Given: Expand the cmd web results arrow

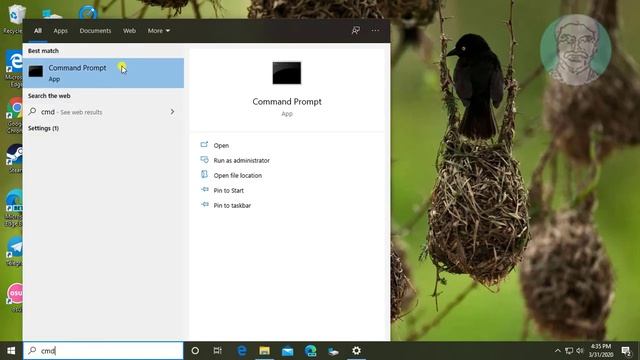Looking at the screenshot, I should 172,112.
